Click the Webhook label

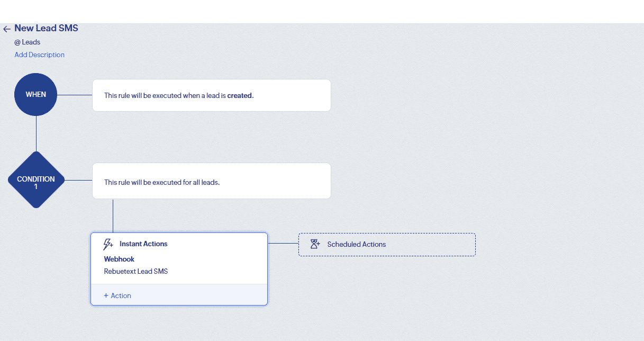[119, 259]
